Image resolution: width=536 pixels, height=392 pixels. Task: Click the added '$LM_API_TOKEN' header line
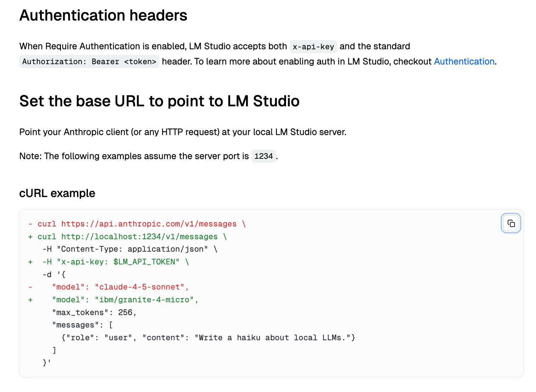coord(108,262)
